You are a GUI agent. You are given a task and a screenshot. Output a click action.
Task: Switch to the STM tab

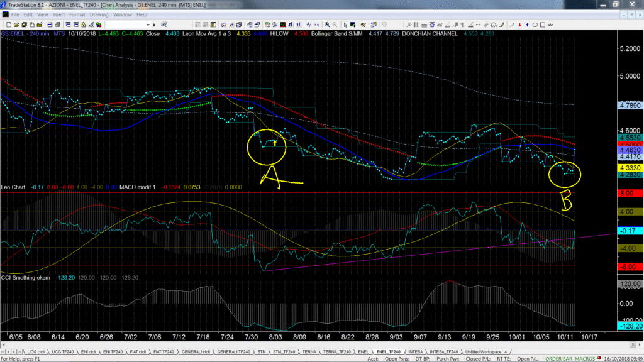(261, 352)
